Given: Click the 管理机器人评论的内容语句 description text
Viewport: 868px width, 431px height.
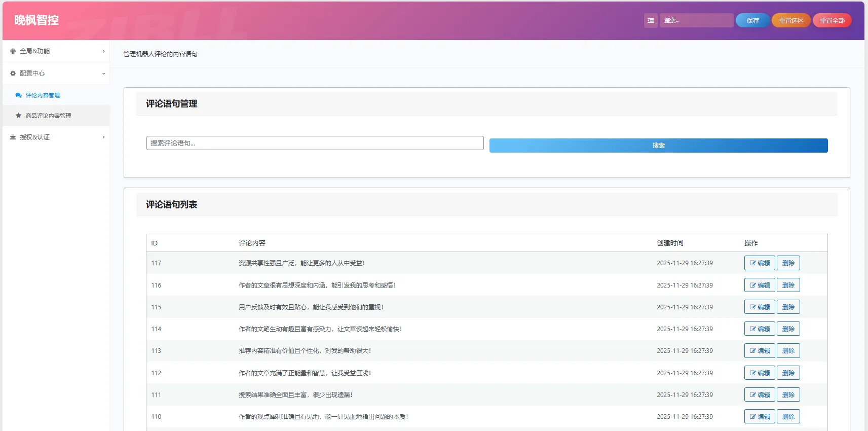Looking at the screenshot, I should (160, 54).
